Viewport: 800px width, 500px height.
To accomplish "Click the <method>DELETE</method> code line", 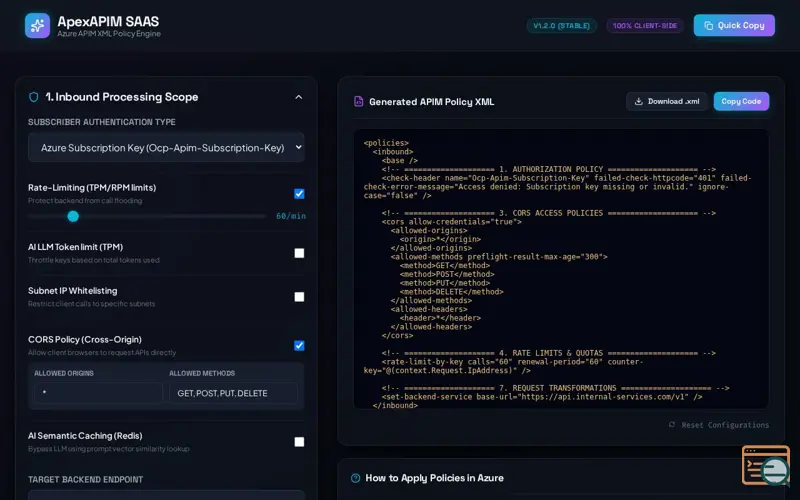I will [452, 292].
